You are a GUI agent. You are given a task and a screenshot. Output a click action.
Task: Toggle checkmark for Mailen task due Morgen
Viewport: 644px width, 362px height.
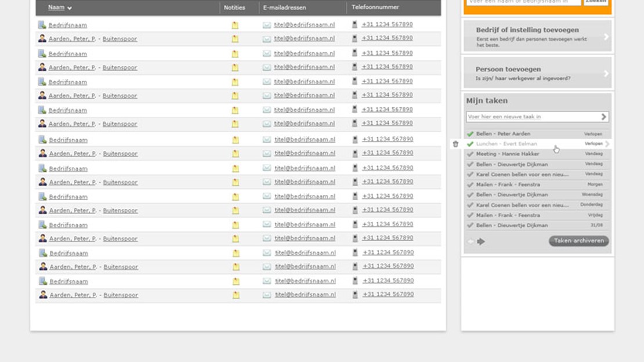(x=470, y=185)
